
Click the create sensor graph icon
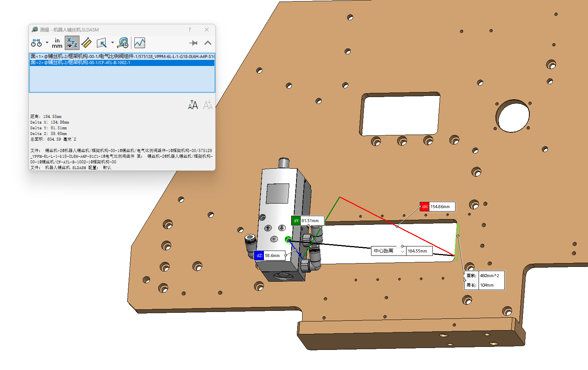[x=140, y=43]
